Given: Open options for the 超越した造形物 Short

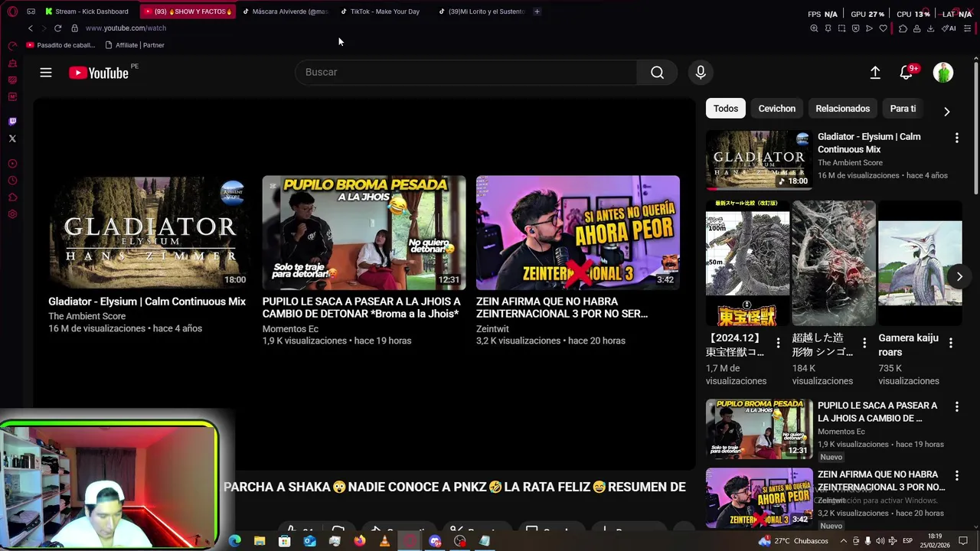Looking at the screenshot, I should click(864, 343).
